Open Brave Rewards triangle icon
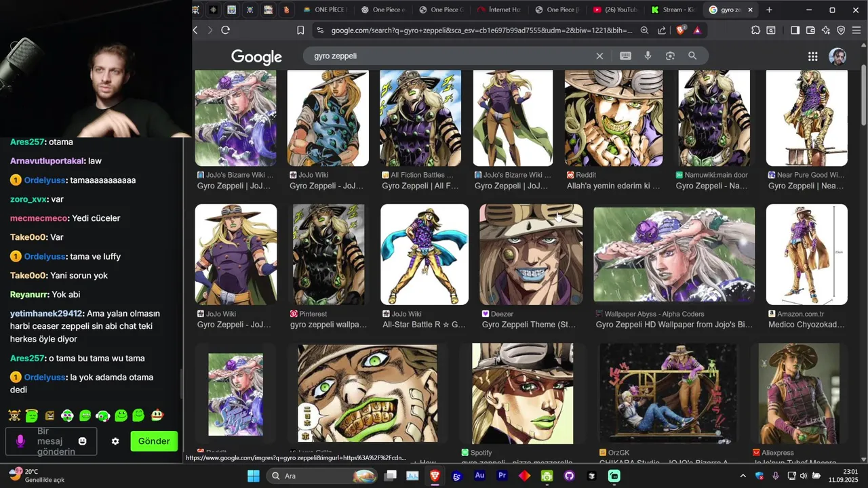 tap(696, 30)
